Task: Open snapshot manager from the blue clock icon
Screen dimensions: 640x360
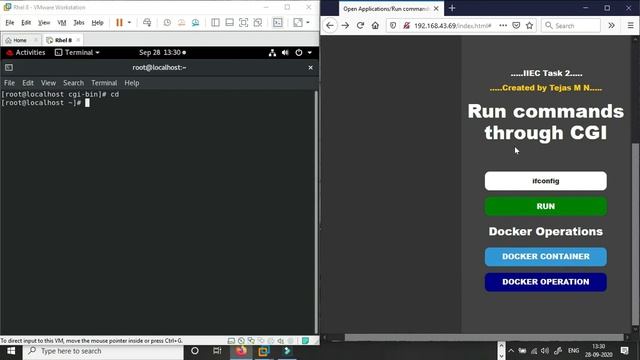Action: [196, 22]
